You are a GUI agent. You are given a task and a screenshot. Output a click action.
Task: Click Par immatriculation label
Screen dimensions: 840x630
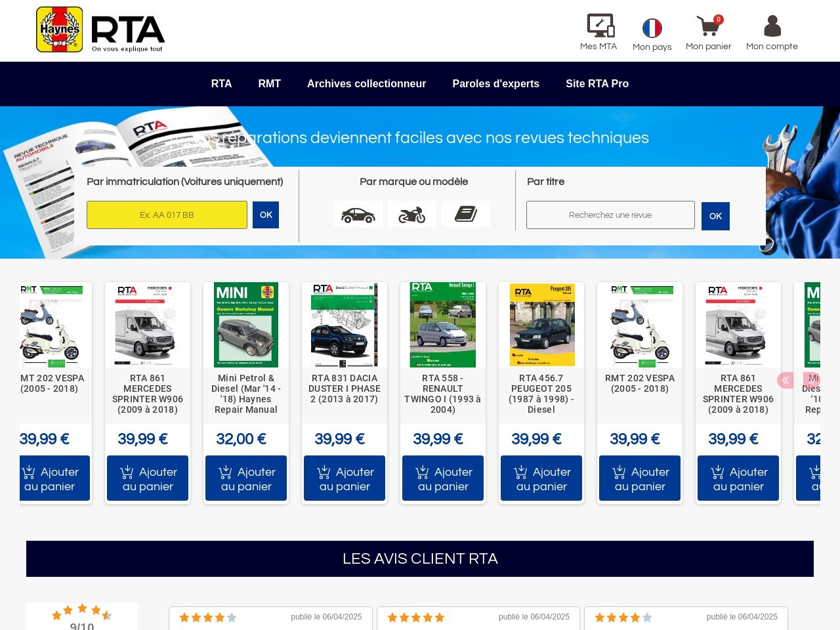185,182
